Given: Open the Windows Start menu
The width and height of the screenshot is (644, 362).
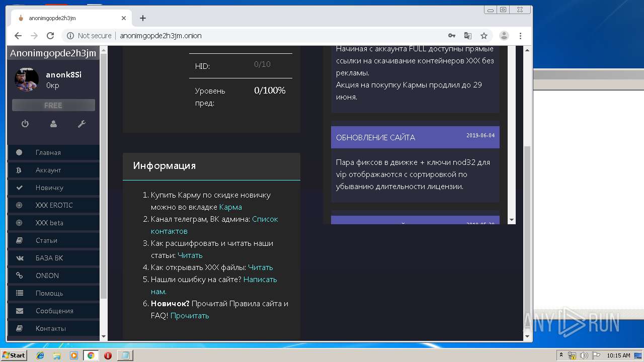Looking at the screenshot, I should click(14, 355).
